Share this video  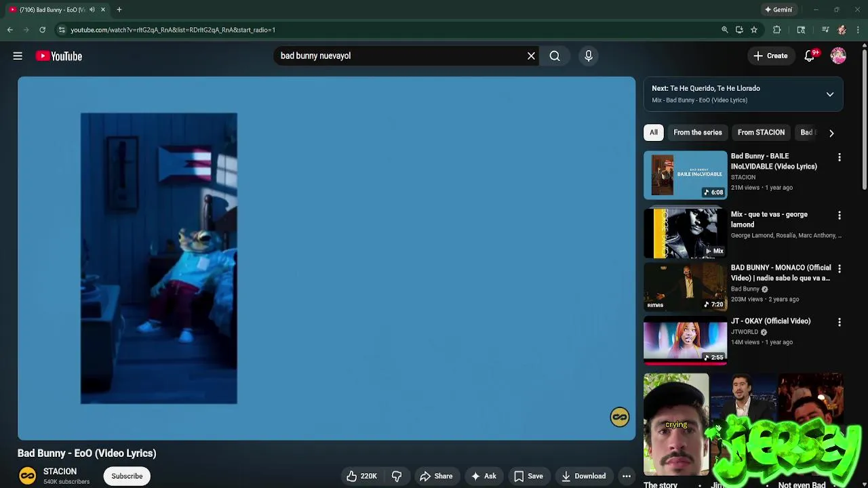[436, 476]
